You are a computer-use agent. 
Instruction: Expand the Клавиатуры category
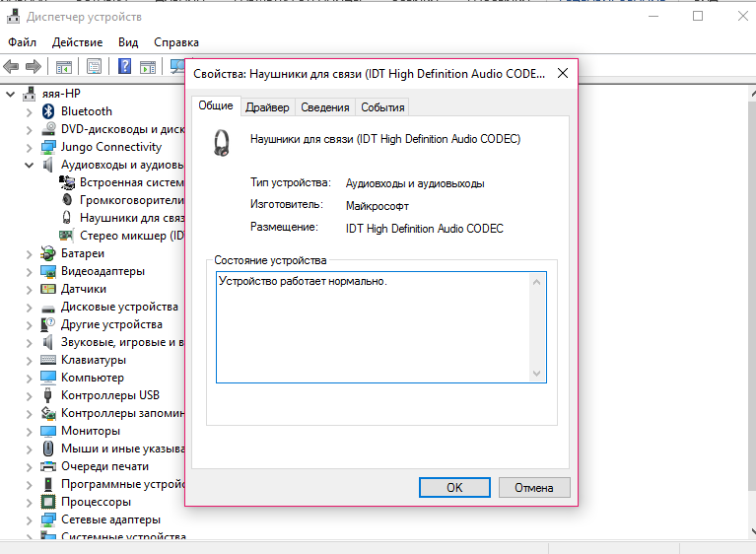pos(29,361)
